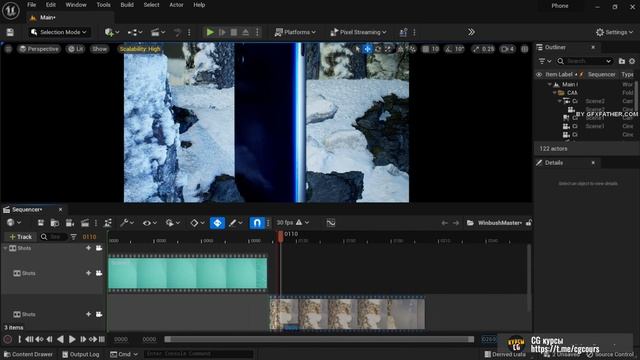Click the Lit view mode button
Screen dimensions: 640x360
click(x=76, y=49)
